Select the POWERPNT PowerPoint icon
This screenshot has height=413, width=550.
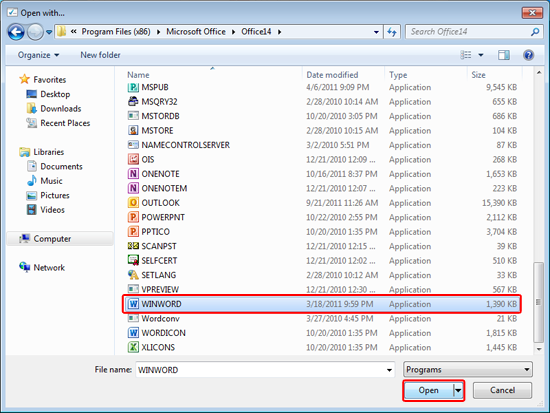pos(133,217)
